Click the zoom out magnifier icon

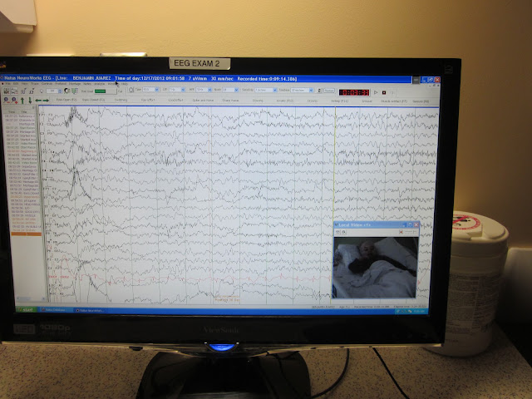click(6, 100)
